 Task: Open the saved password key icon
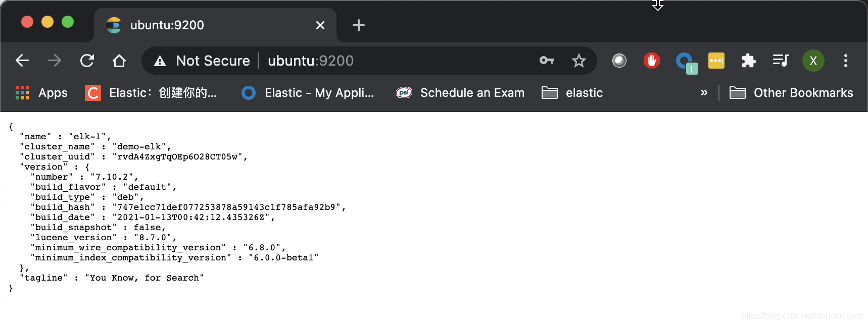click(x=547, y=61)
